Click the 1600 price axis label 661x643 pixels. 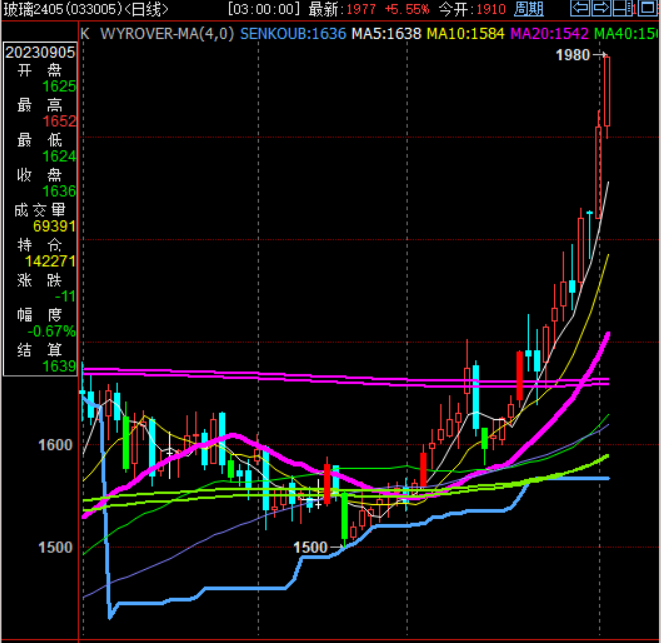coord(56,445)
